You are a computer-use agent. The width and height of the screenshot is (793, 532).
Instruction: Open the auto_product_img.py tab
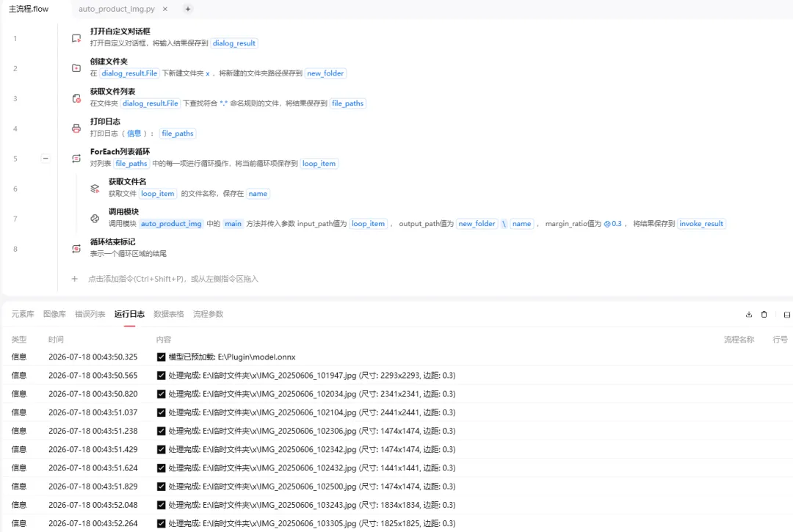point(116,9)
